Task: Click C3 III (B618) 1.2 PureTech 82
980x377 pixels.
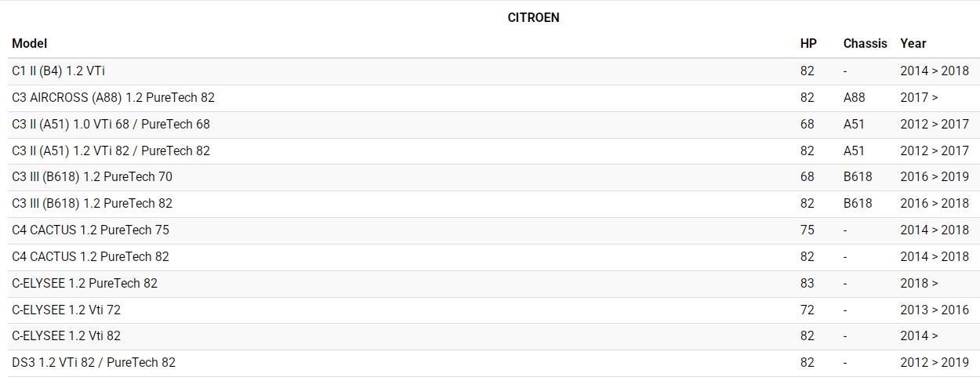Action: pos(92,204)
